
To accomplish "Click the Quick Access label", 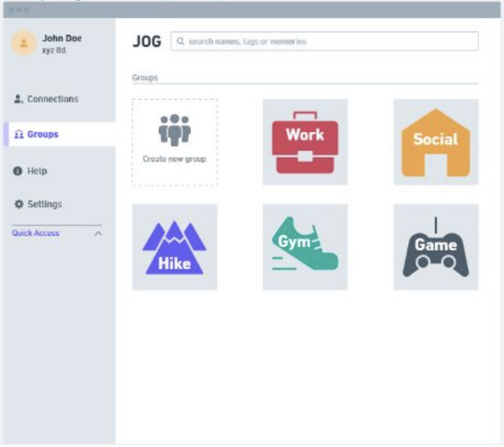I will (36, 234).
